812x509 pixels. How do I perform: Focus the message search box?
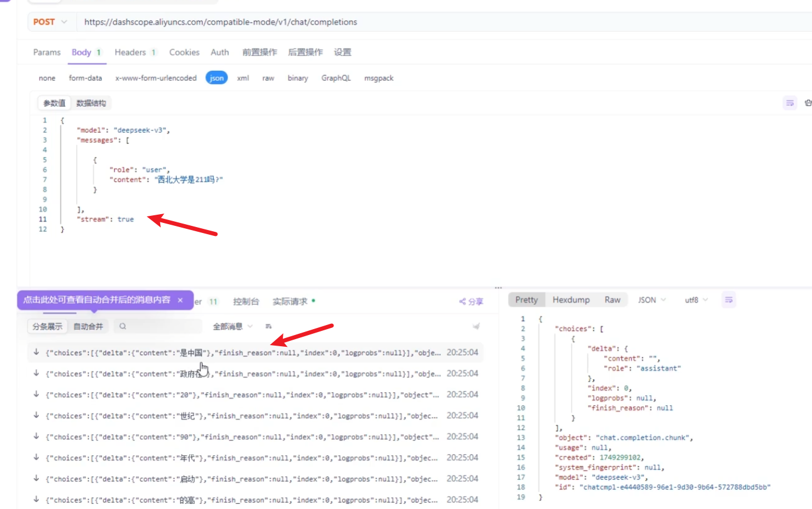click(157, 326)
